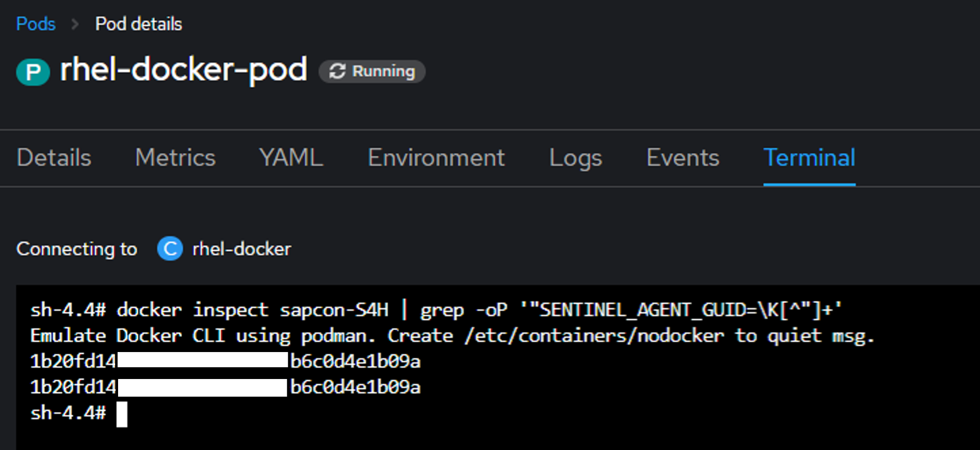Click the Pod details breadcrumb text
This screenshot has height=450, width=980.
139,24
